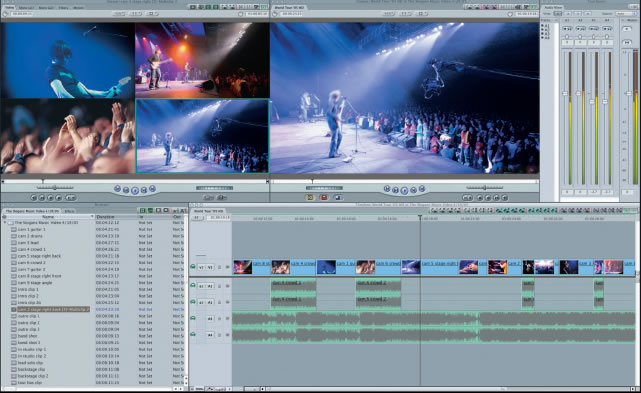The width and height of the screenshot is (641, 393).
Task: Click the red Overwrite edit button
Action: click(x=324, y=198)
